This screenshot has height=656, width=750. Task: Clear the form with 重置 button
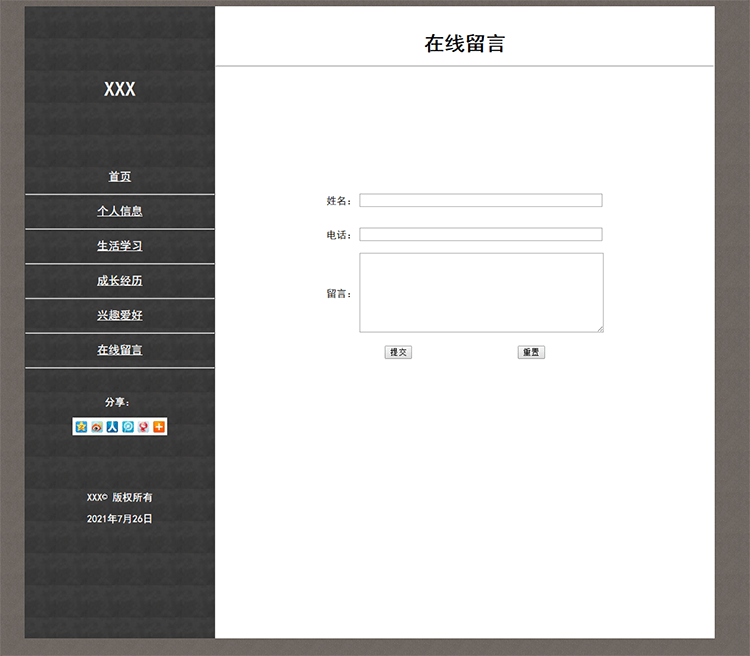pyautogui.click(x=531, y=352)
